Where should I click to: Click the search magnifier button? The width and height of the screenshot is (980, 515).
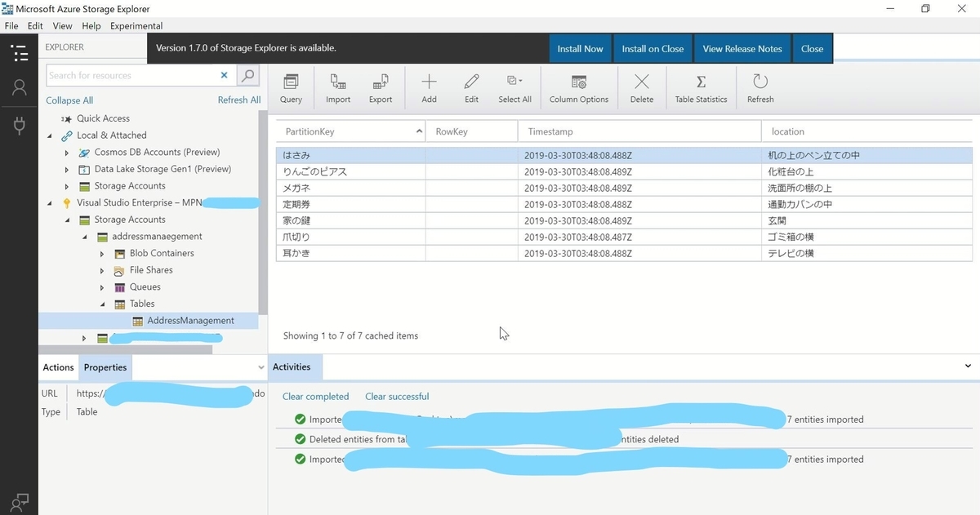click(247, 75)
